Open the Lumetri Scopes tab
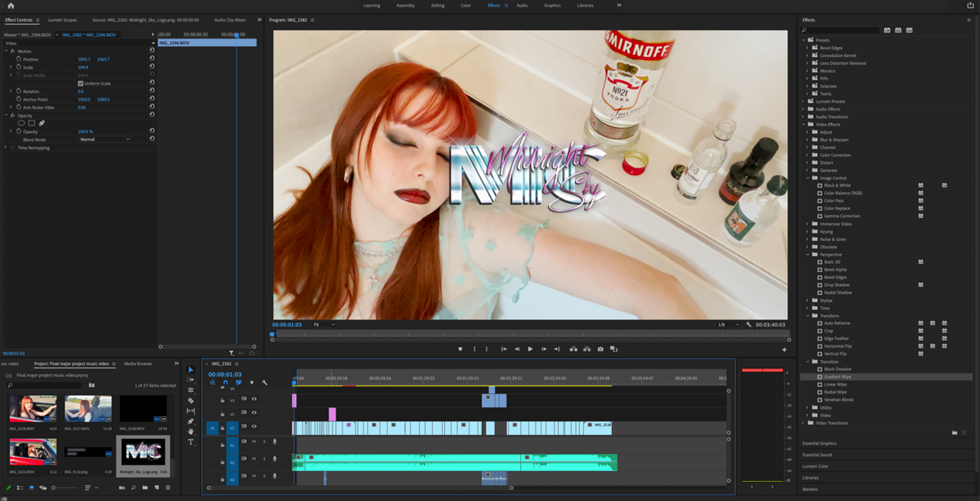 tap(63, 20)
